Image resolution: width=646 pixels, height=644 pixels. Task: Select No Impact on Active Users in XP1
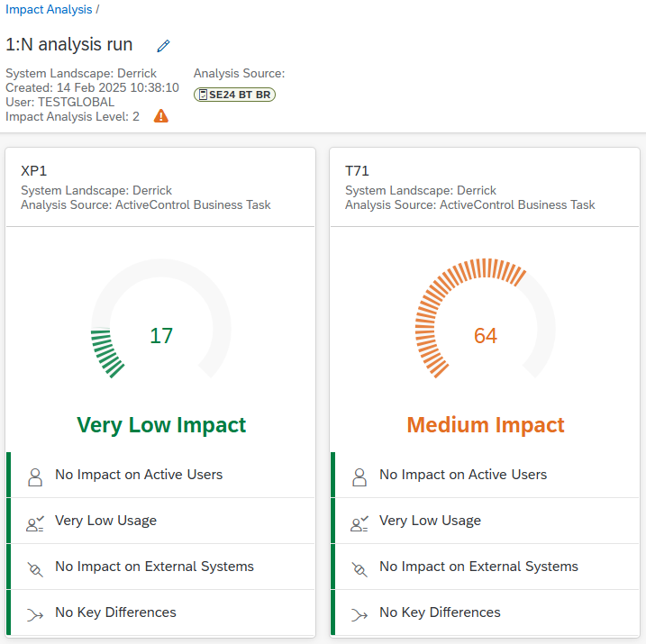(160, 475)
